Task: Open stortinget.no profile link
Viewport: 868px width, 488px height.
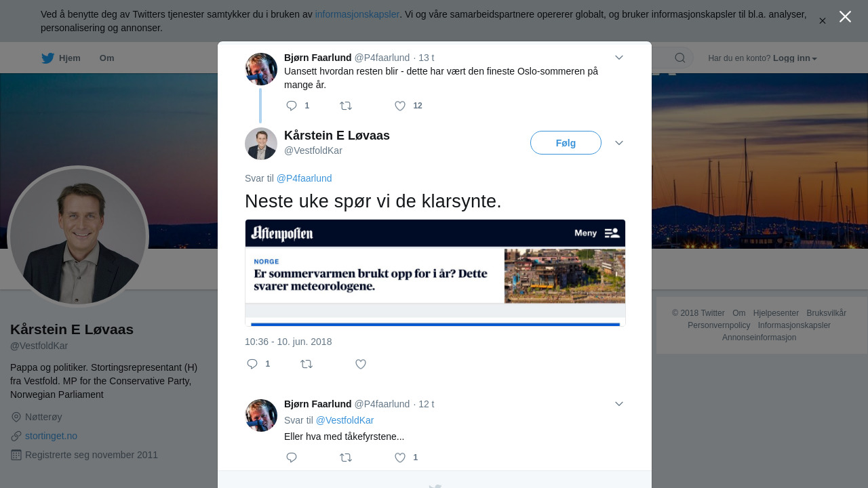Action: 51,436
